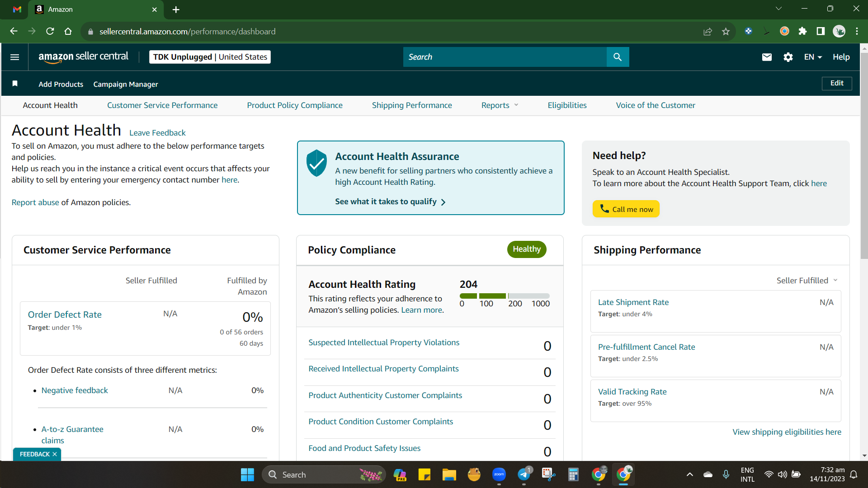Click the Seller Central search field
The width and height of the screenshot is (868, 488).
coord(505,57)
